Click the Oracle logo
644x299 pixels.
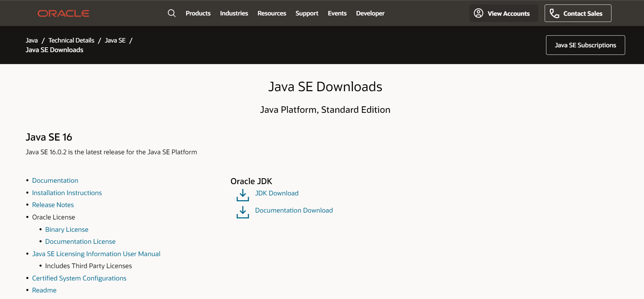63,13
